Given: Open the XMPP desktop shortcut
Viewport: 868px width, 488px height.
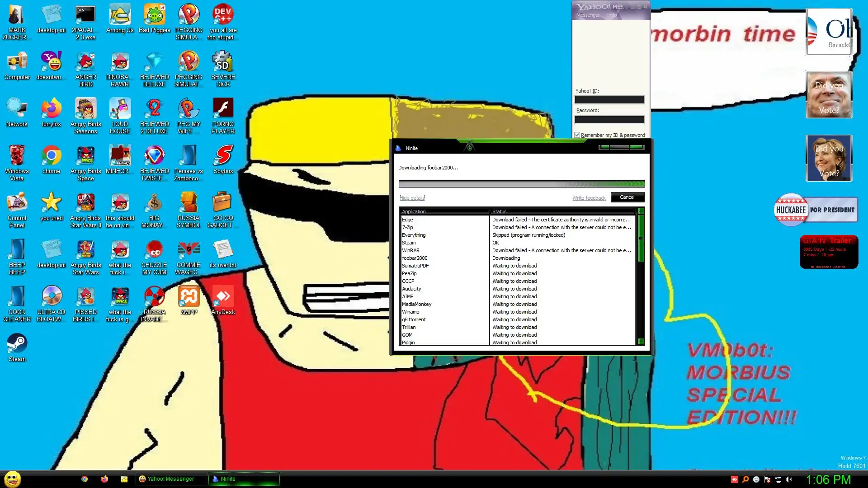Looking at the screenshot, I should pyautogui.click(x=189, y=297).
